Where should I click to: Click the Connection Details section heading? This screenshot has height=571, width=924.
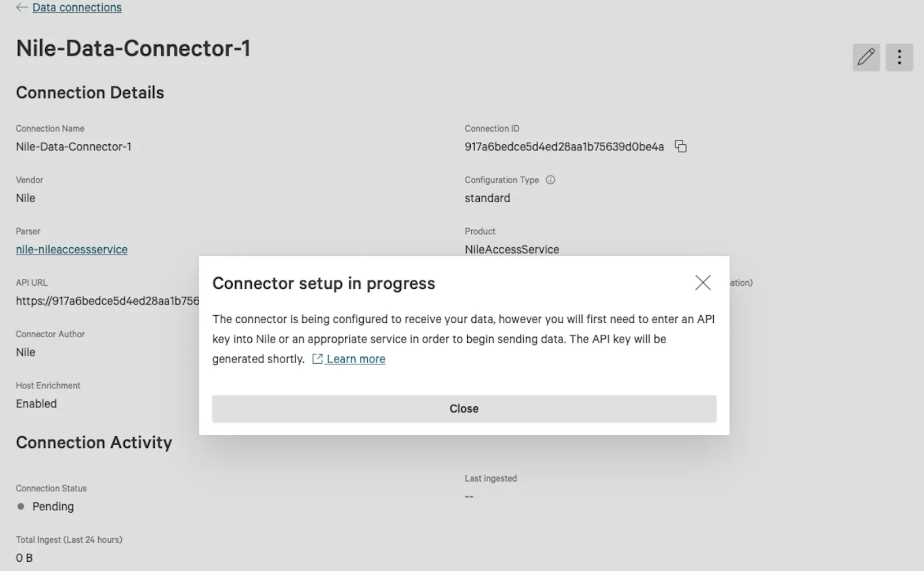tap(90, 92)
